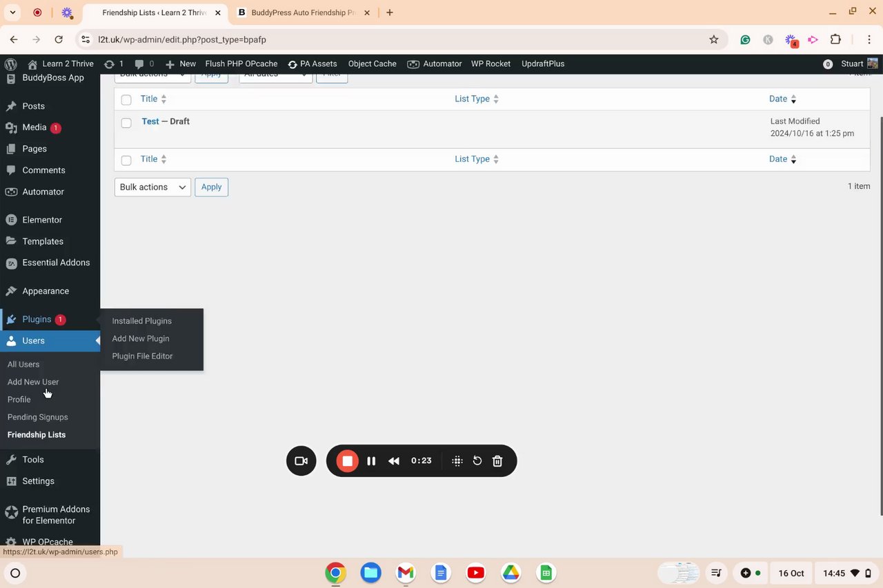
Task: Open All Users submenu item
Action: click(23, 364)
